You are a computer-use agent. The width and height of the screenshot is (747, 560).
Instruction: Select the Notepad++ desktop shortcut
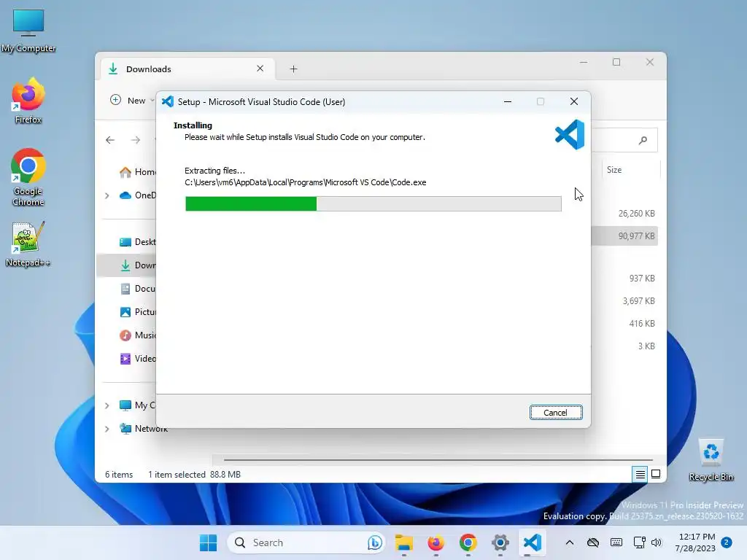(28, 244)
